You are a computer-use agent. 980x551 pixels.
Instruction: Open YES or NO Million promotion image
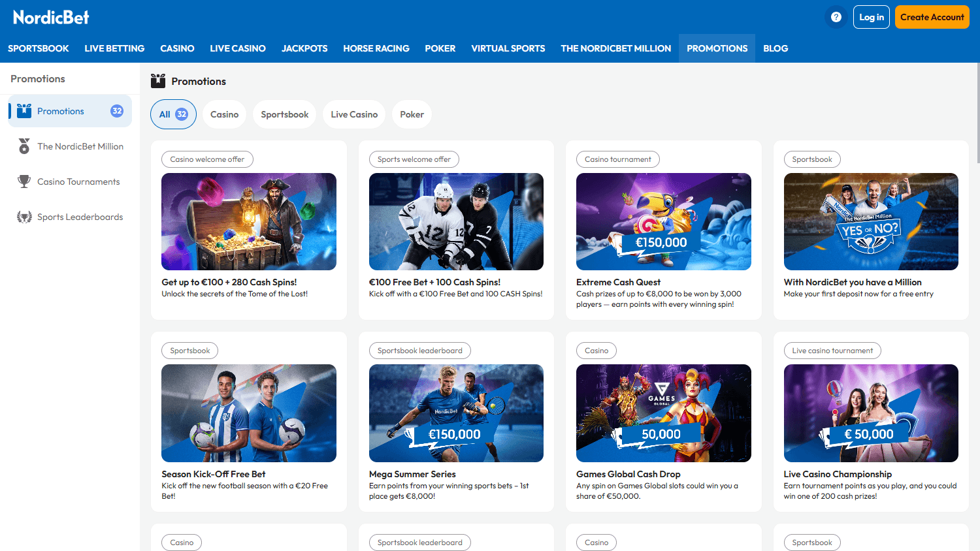coord(871,221)
